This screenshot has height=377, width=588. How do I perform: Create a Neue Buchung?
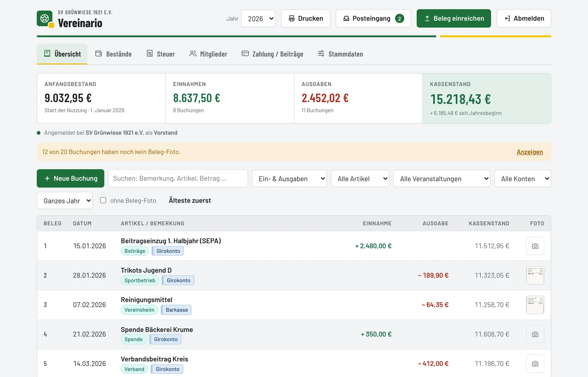(x=71, y=178)
